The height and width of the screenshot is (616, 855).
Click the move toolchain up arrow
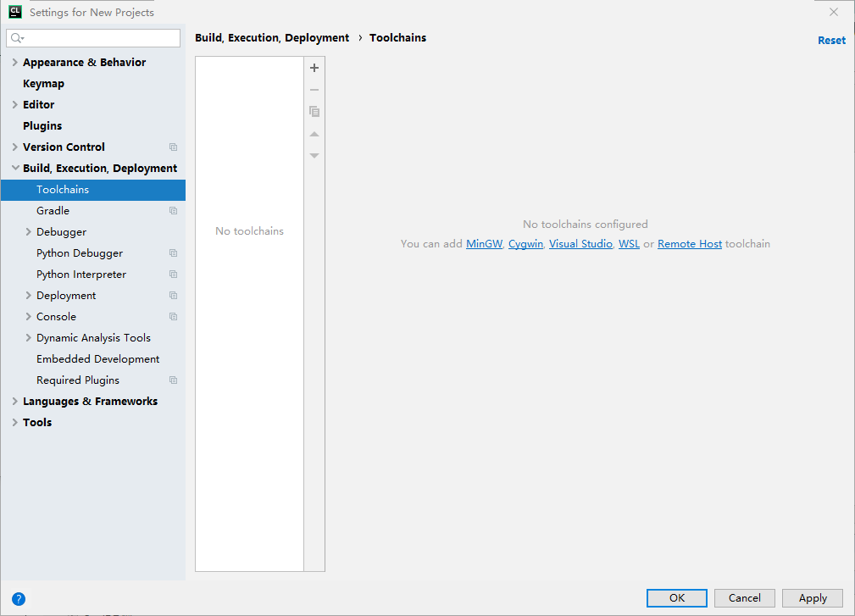coord(314,134)
